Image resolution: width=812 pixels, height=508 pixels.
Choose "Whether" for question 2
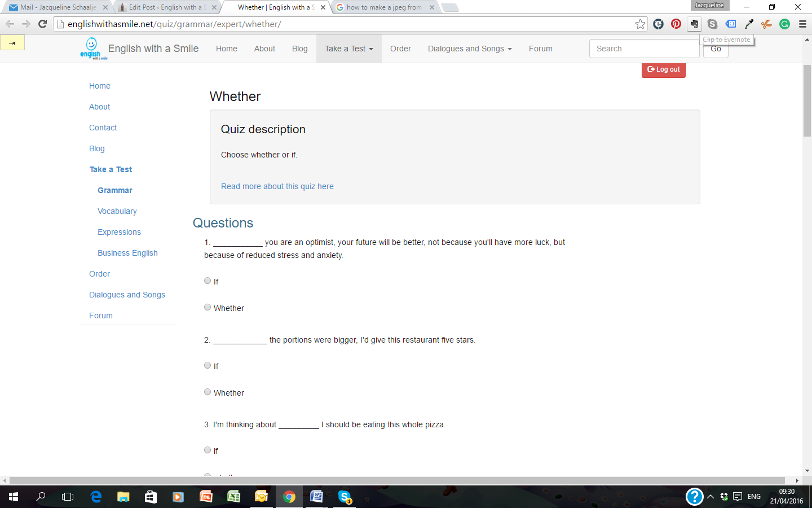coord(208,392)
